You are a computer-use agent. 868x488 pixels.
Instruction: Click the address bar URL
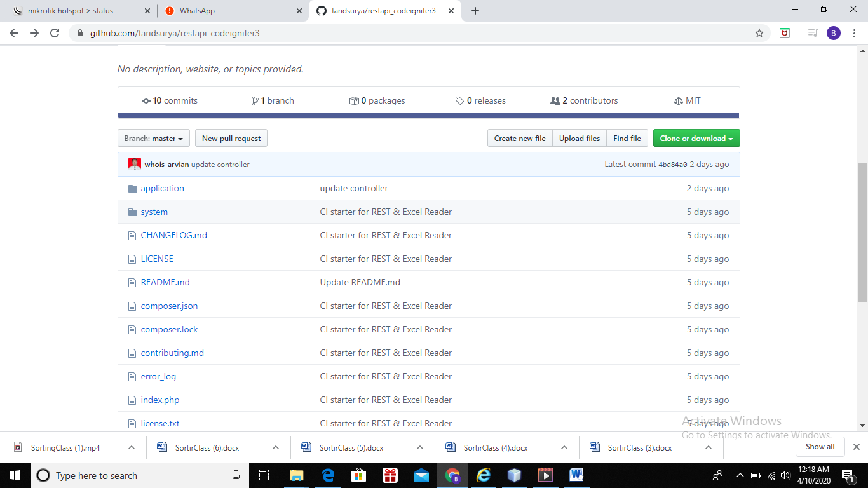coord(175,33)
